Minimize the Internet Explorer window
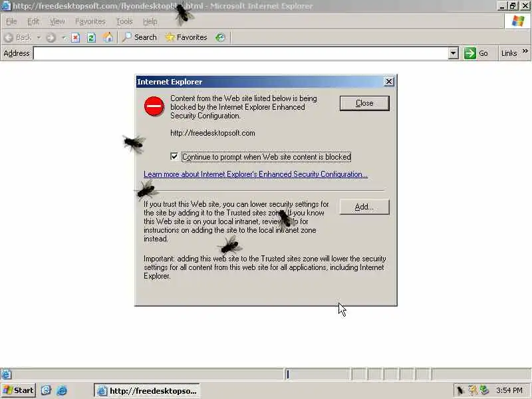This screenshot has height=399, width=532. click(503, 6)
